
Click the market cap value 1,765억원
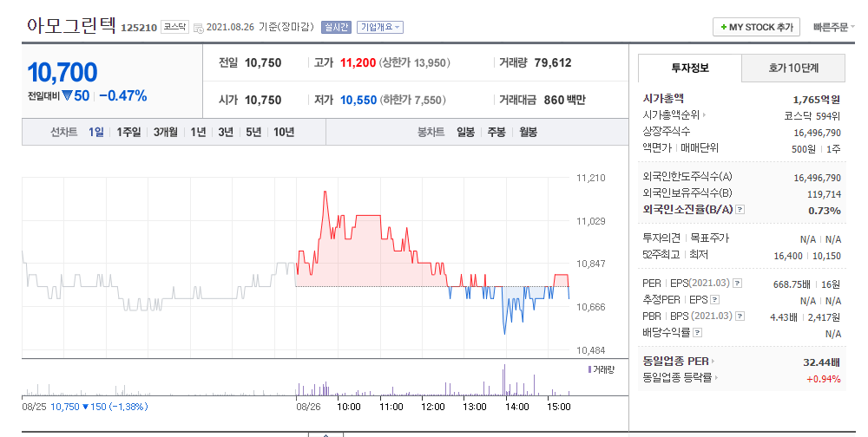pos(817,100)
